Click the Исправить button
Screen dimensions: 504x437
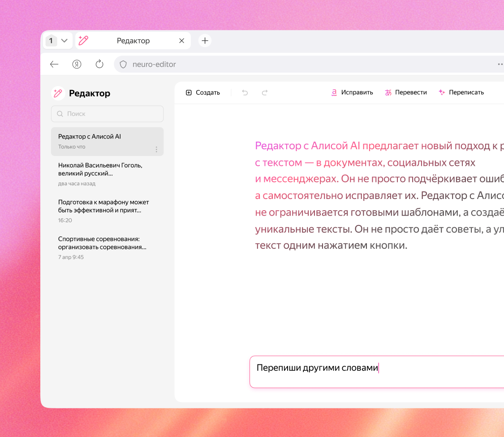(x=352, y=93)
